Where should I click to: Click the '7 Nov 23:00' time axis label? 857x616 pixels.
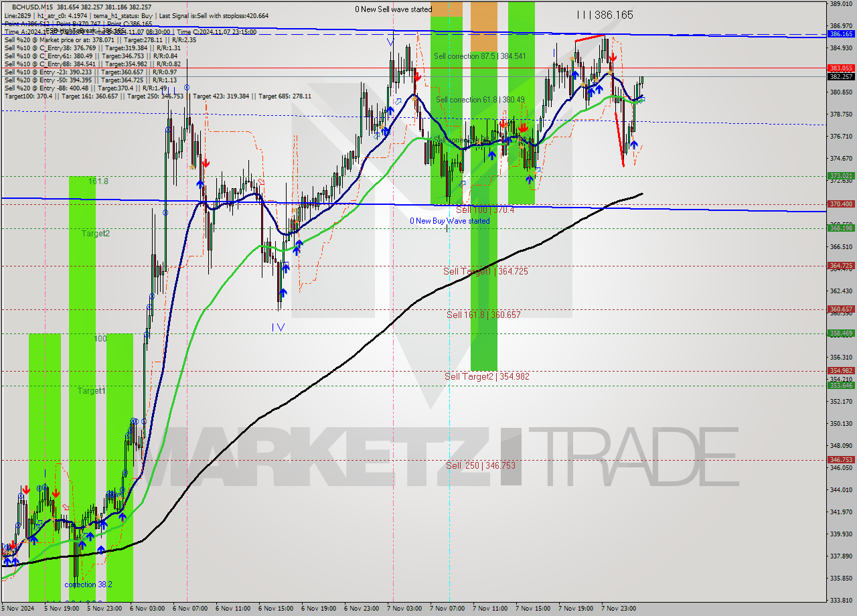(619, 609)
